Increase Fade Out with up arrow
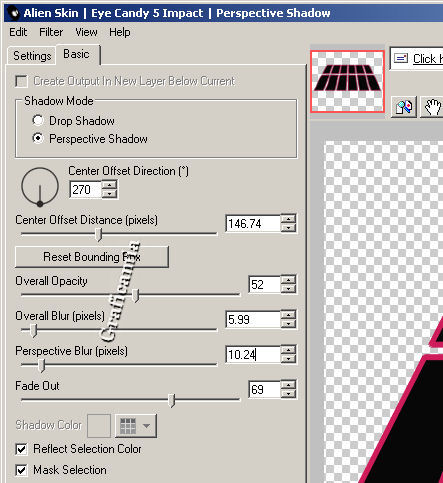The width and height of the screenshot is (443, 483). click(289, 385)
